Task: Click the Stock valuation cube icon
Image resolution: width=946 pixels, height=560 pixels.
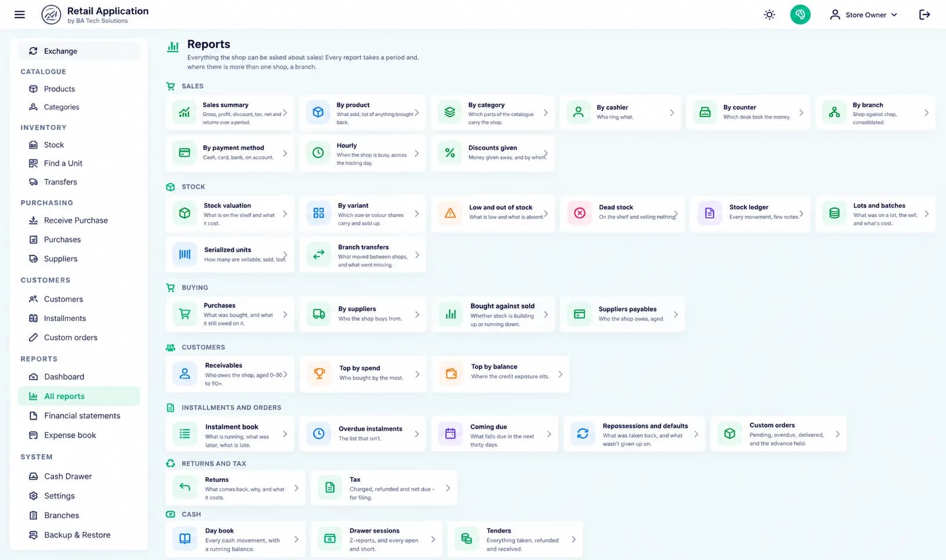Action: [185, 213]
